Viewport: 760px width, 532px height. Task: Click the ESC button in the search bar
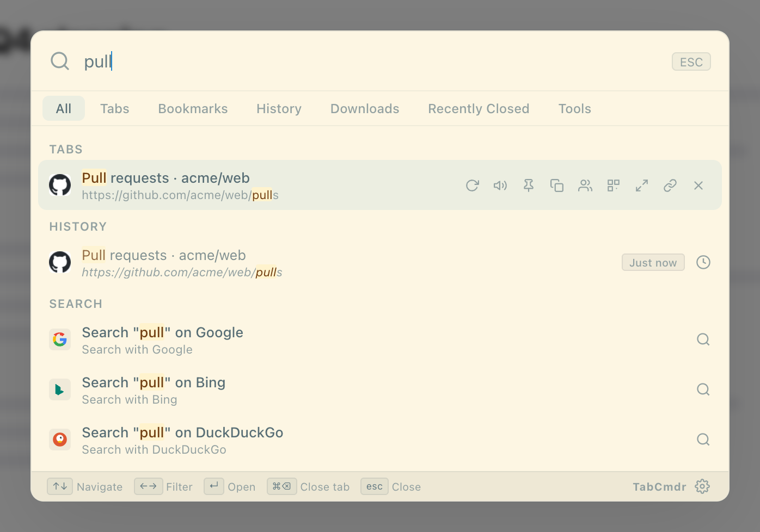(x=691, y=61)
